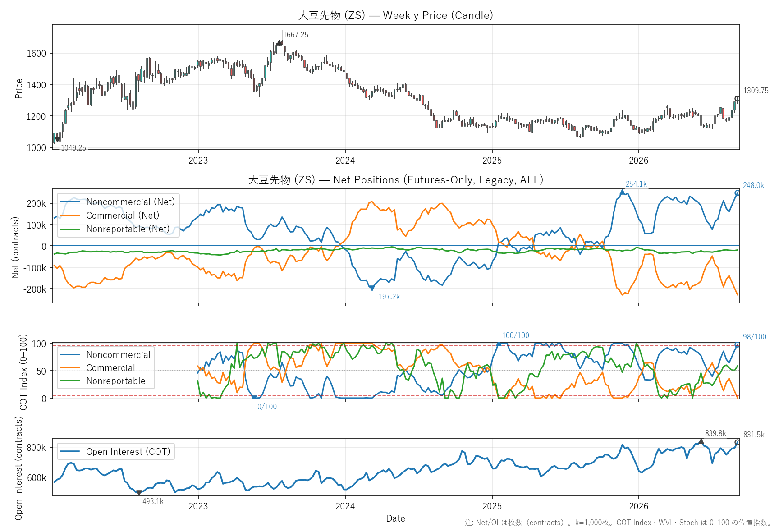
Task: Click the 1600 price axis tick
Action: point(37,54)
